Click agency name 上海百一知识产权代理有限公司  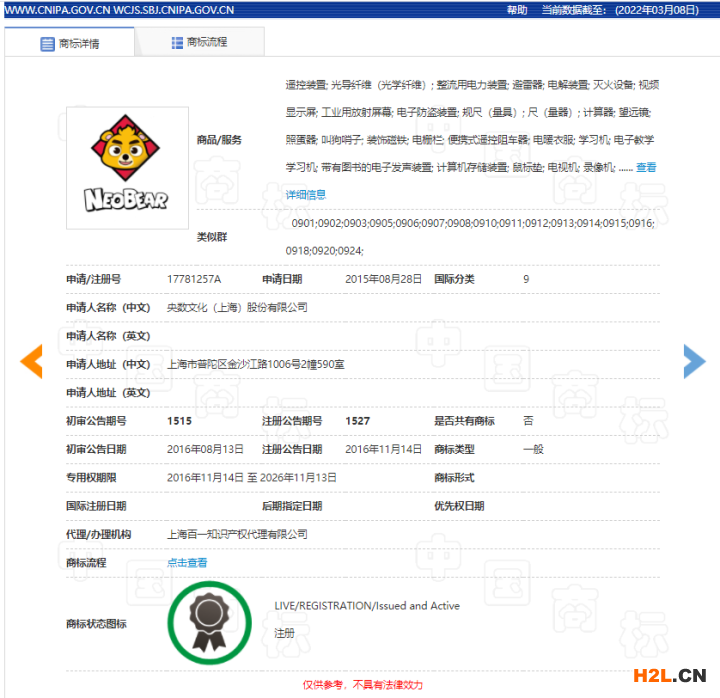tap(237, 535)
